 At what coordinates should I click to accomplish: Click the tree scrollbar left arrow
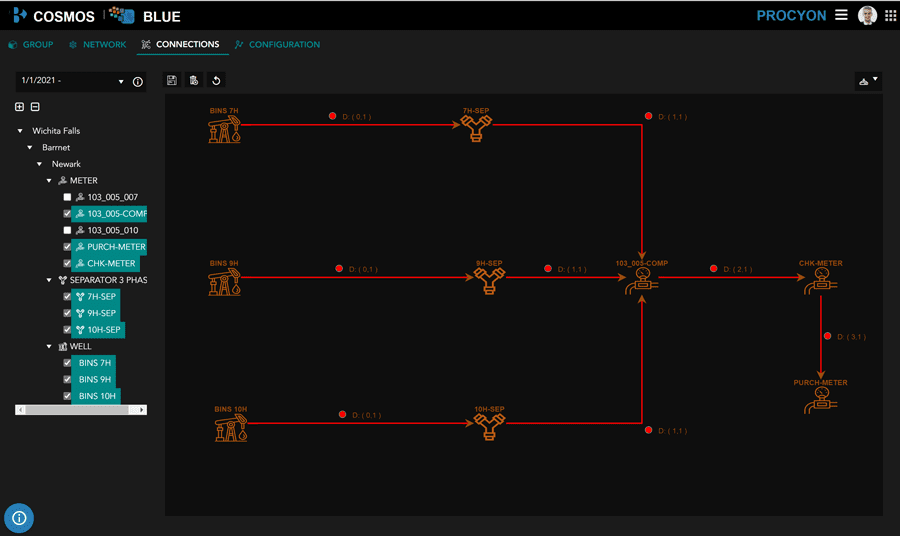pyautogui.click(x=21, y=410)
